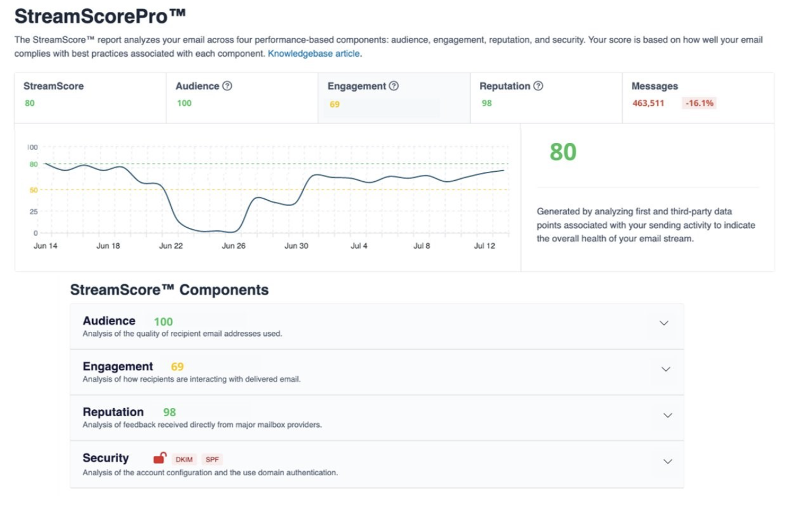Click the large green 80 score

point(563,152)
